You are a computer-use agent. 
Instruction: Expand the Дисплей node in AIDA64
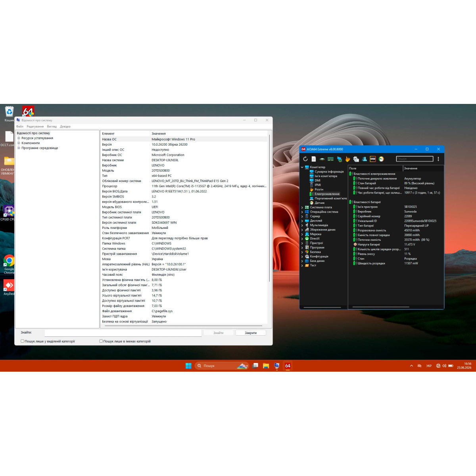pyautogui.click(x=302, y=221)
